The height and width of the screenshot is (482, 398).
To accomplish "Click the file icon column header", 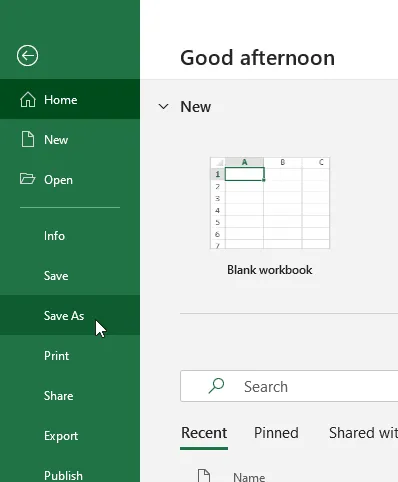I will click(x=204, y=475).
